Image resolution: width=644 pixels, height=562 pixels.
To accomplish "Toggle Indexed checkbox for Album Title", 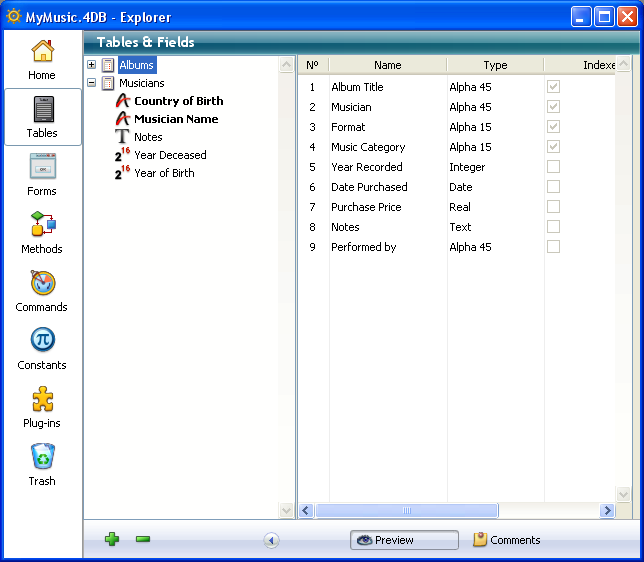I will 553,87.
